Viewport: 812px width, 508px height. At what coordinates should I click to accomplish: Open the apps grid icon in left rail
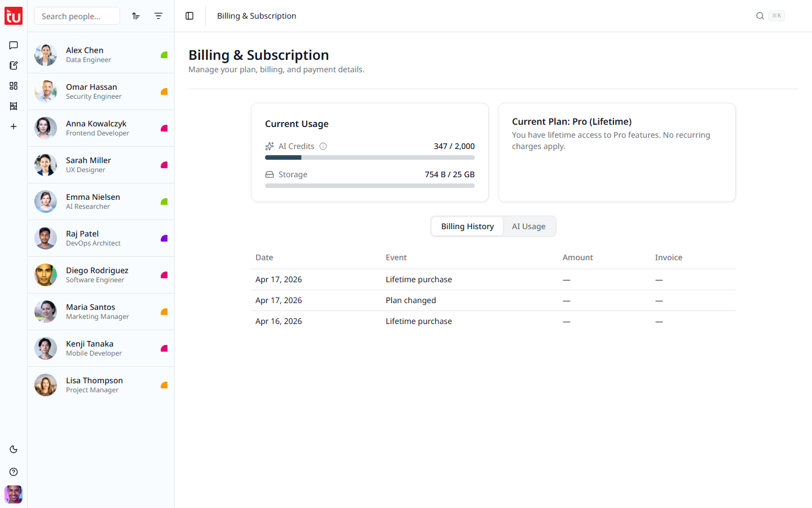[14, 86]
